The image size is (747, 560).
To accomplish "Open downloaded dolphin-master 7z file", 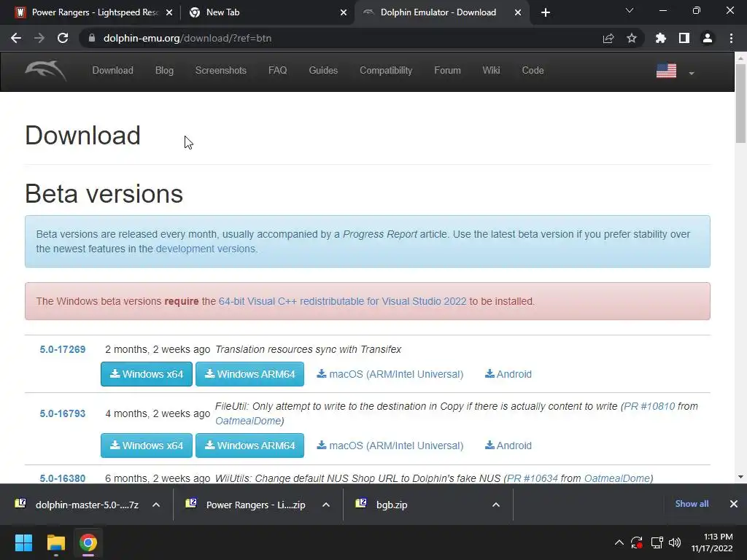I will click(77, 505).
